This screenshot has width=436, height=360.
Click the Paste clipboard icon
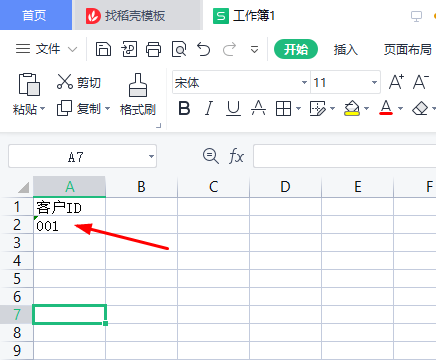point(29,84)
